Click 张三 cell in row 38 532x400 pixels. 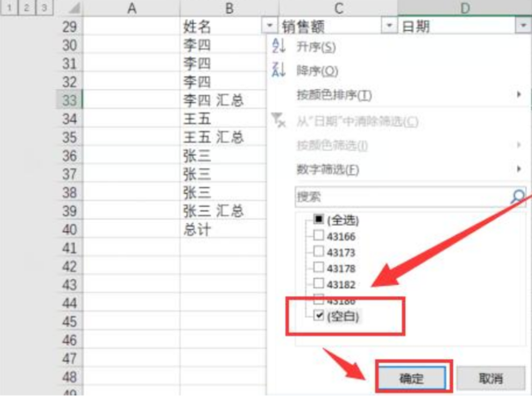223,192
